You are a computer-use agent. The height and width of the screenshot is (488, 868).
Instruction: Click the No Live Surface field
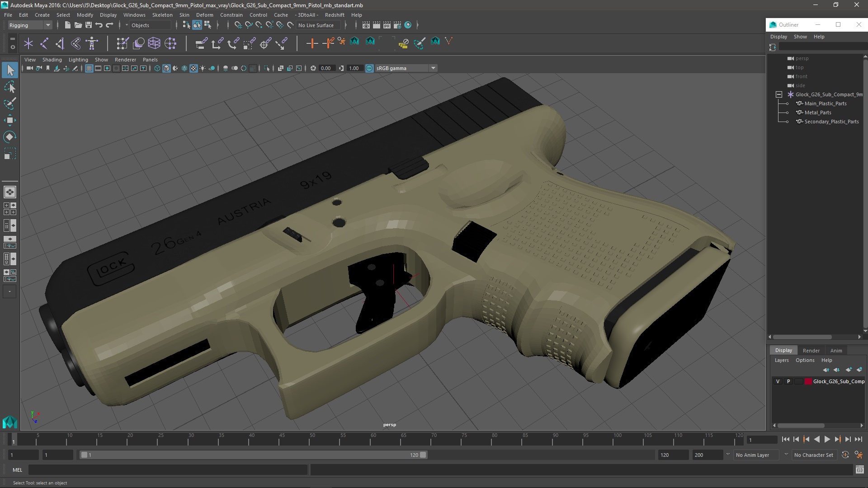pos(318,25)
